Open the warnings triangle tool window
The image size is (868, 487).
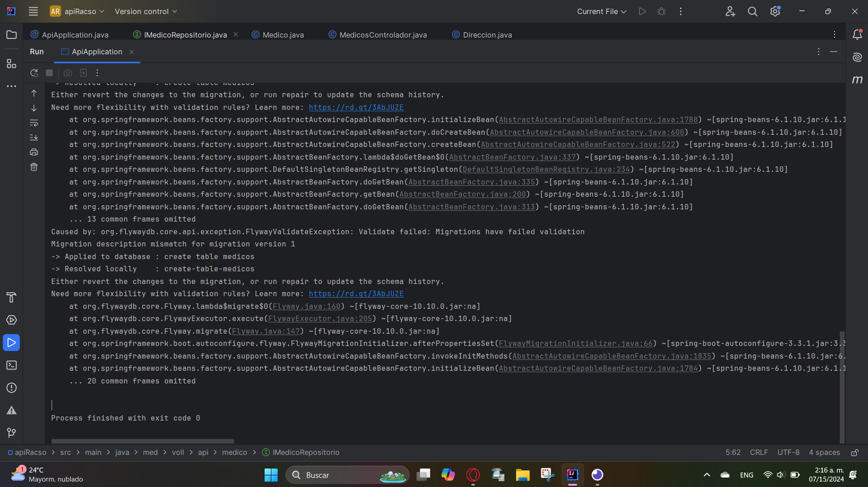11,411
